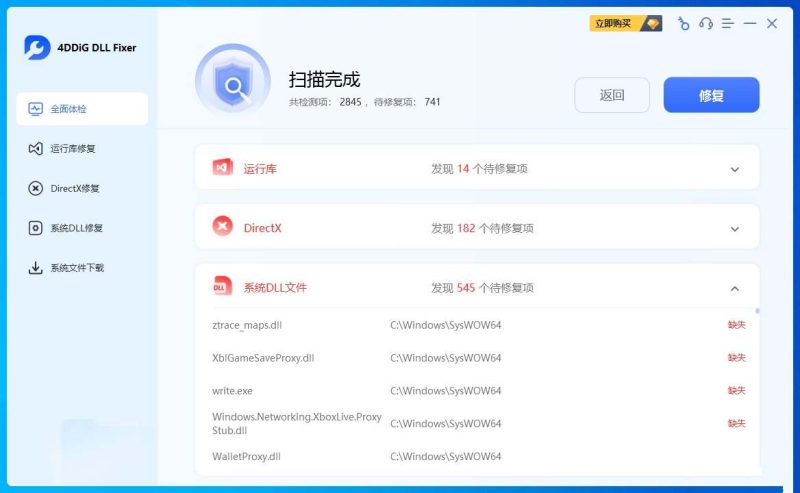Click the 运行库 section title
Screen dimensions: 800x493
(x=260, y=169)
